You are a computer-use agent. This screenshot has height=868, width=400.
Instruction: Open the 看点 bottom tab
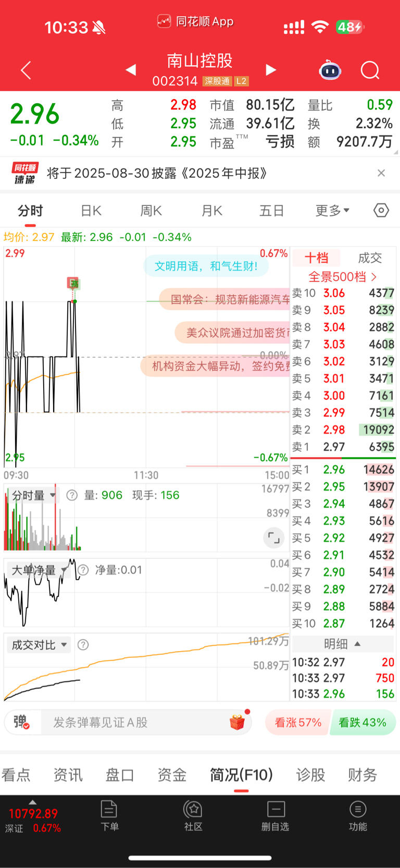point(16,775)
